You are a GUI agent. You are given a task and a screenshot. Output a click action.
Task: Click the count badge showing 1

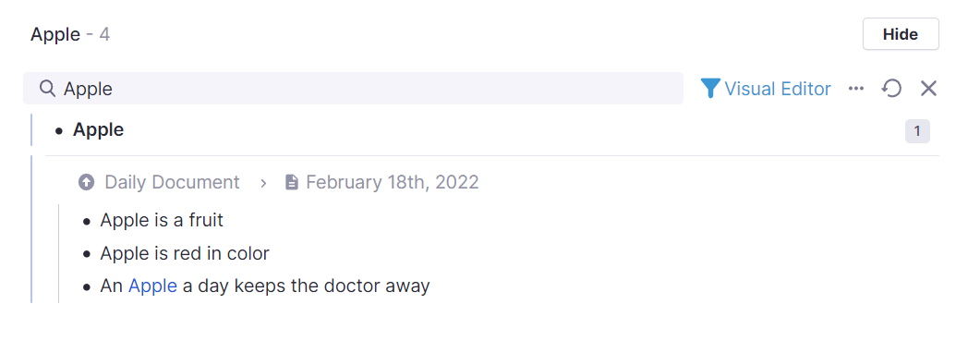click(x=917, y=131)
